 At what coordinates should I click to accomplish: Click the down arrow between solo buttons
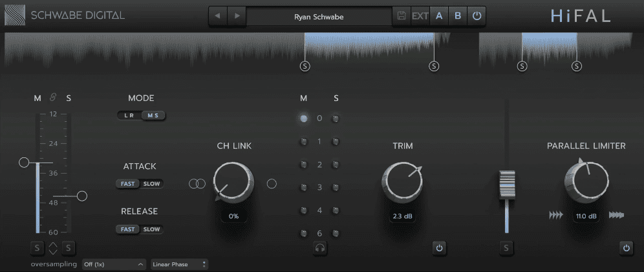click(x=53, y=251)
